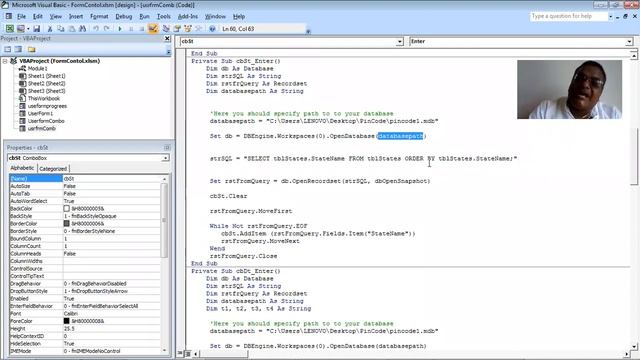Open the Help menu
Image resolution: width=640 pixels, height=360 pixels.
coord(239,16)
